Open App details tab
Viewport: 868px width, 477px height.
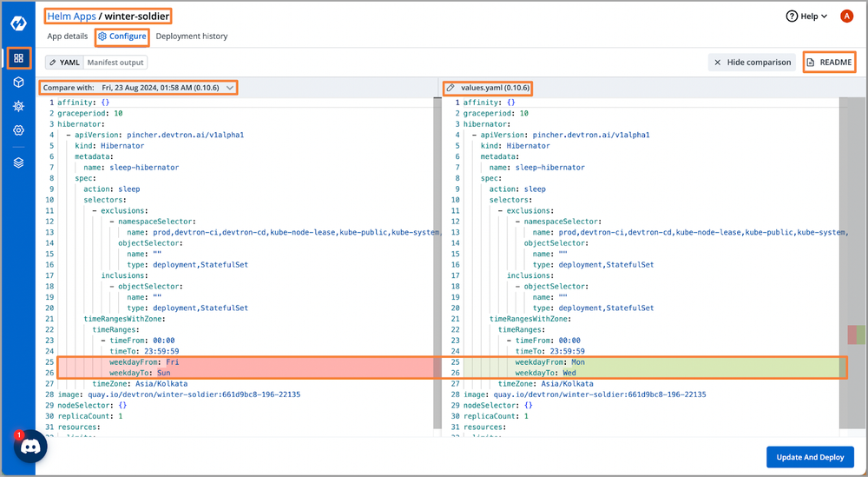point(68,36)
